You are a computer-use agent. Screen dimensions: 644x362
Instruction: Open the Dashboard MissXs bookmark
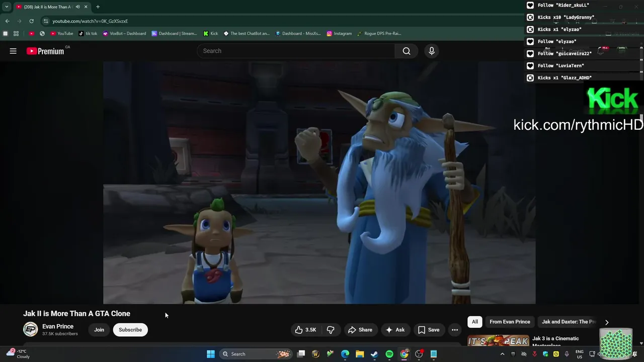(x=298, y=34)
